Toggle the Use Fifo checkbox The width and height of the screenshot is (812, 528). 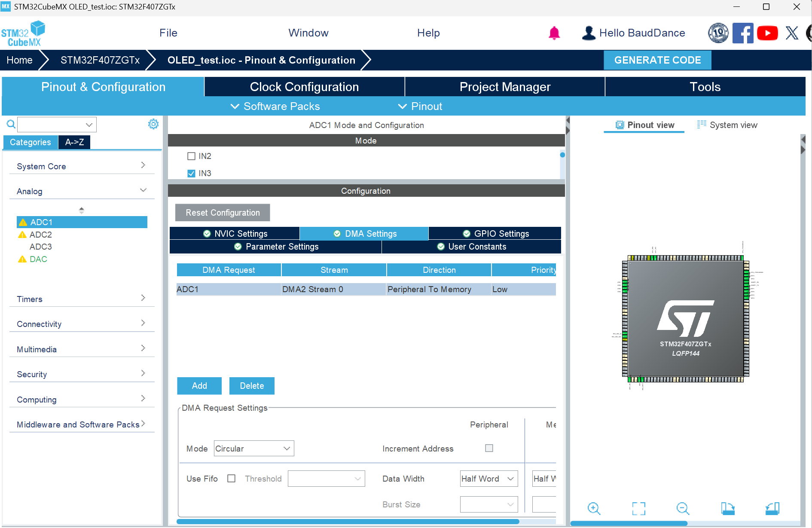click(231, 478)
